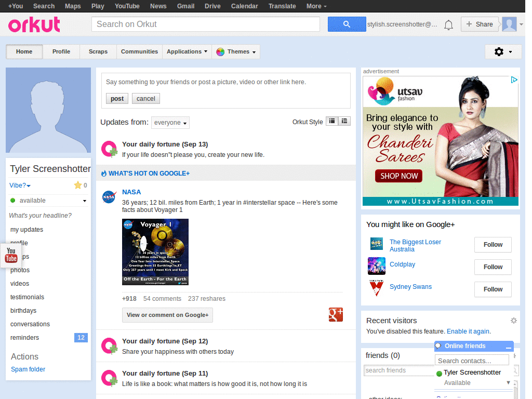Viewport: 532px width, 399px height.
Task: Open the account menu arrow beside the avatar
Action: tap(521, 24)
